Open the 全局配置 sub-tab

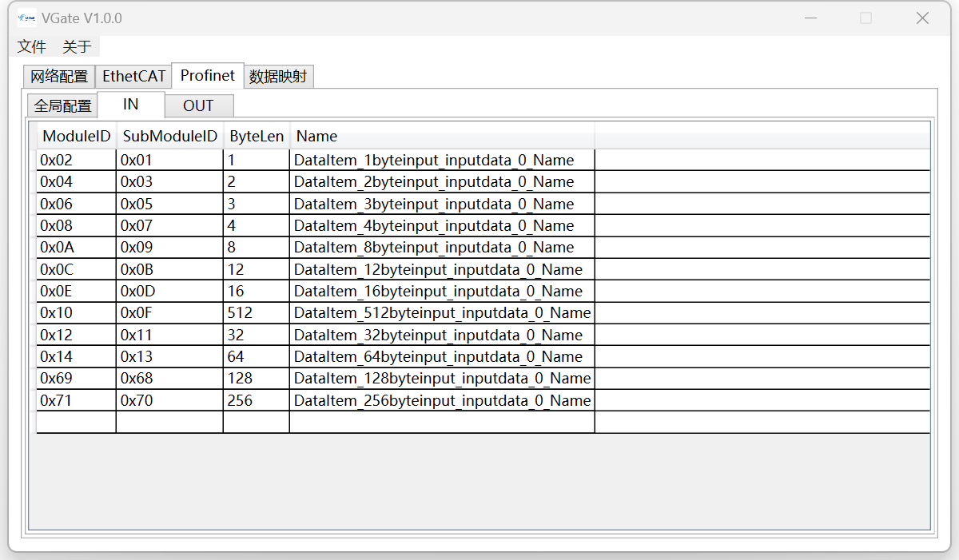(63, 105)
